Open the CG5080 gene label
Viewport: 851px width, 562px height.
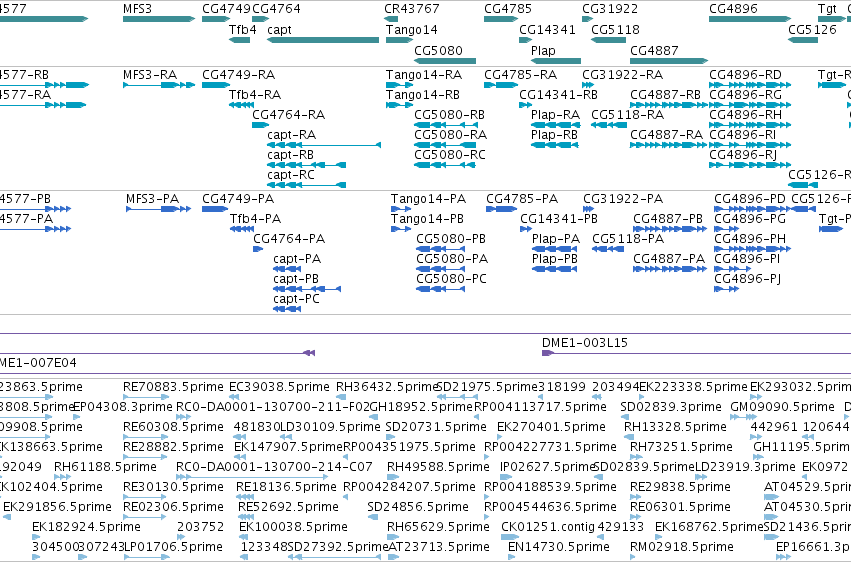pyautogui.click(x=438, y=50)
